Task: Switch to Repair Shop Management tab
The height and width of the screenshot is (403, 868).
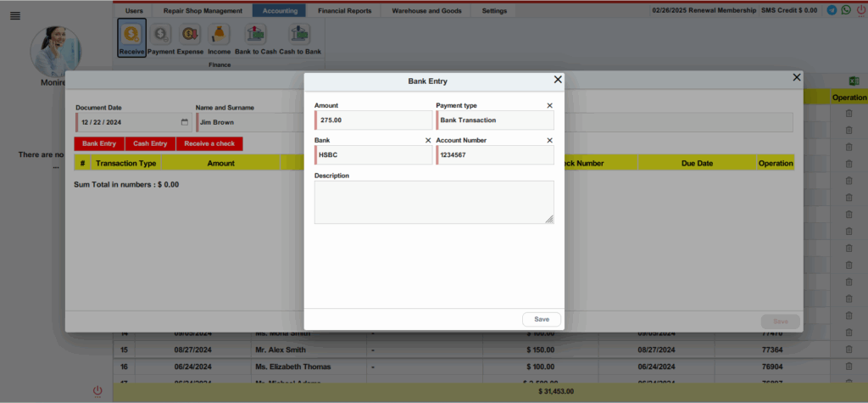Action: [203, 10]
